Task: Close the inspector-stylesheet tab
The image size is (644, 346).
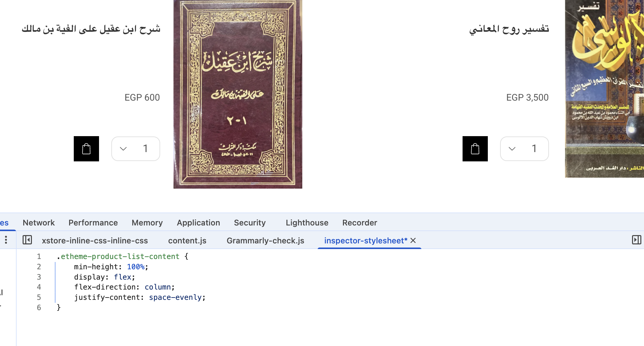Action: (413, 240)
